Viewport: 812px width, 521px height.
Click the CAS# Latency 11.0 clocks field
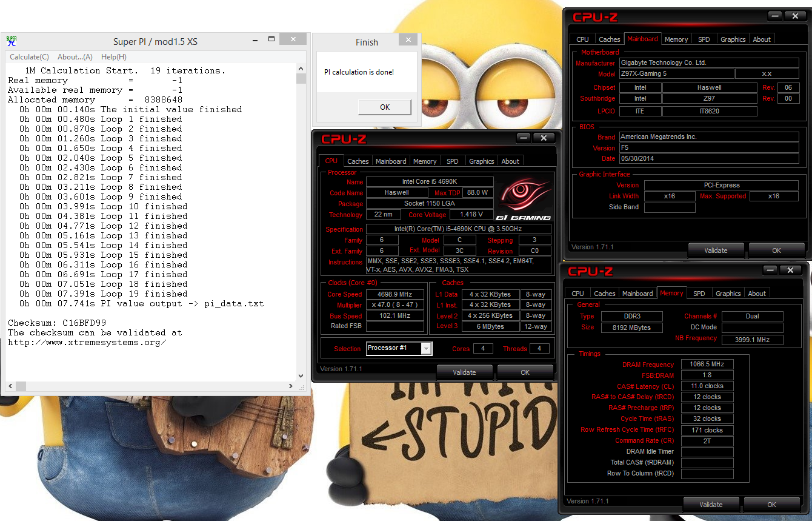tap(707, 386)
